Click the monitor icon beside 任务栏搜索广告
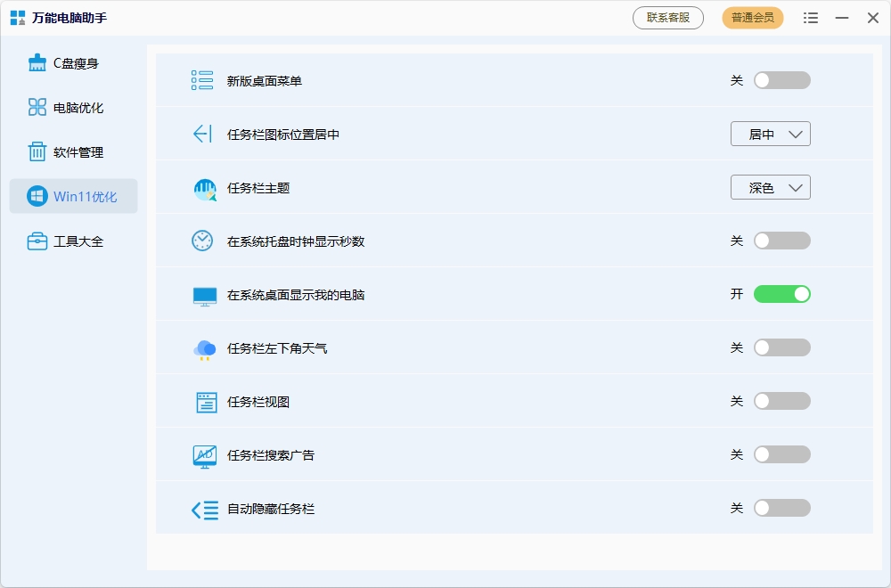891x588 pixels. [x=203, y=454]
